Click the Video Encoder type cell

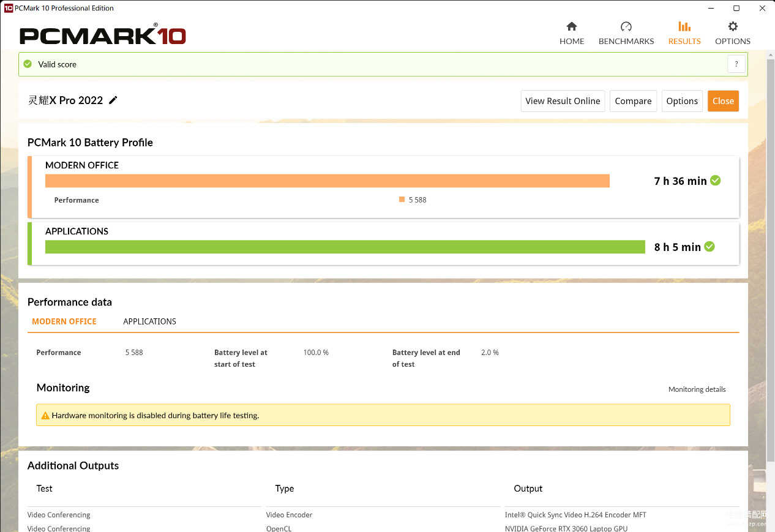pyautogui.click(x=289, y=515)
